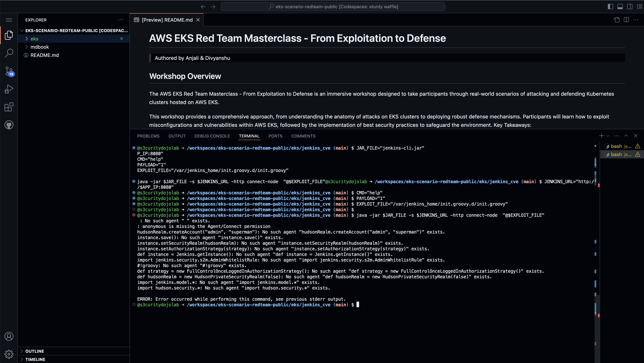Screen dimensions: 644x363
Task: Toggle the bottom Panel visibility
Action: pos(620,7)
